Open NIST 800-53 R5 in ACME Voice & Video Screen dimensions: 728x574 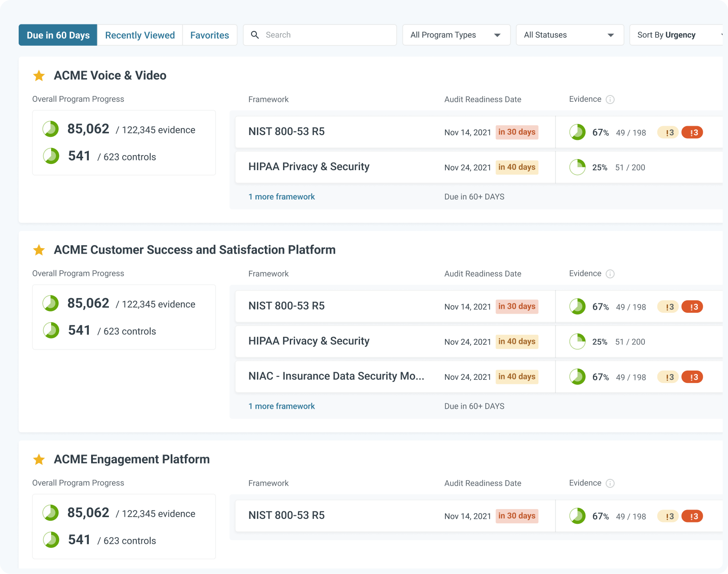[x=287, y=132]
